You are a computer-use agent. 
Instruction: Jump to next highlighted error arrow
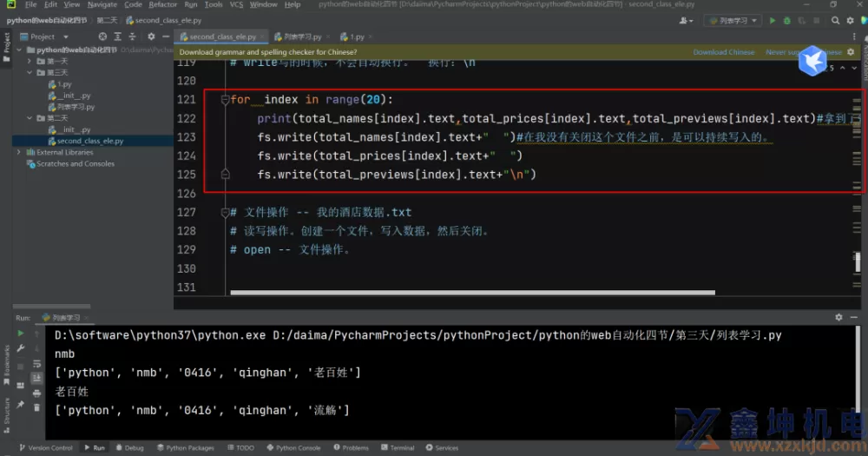click(x=854, y=68)
